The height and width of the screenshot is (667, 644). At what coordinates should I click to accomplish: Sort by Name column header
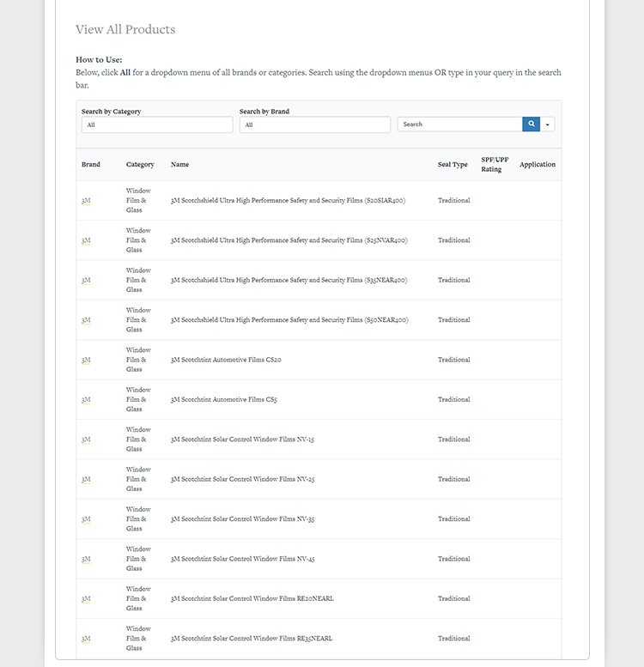coord(180,164)
